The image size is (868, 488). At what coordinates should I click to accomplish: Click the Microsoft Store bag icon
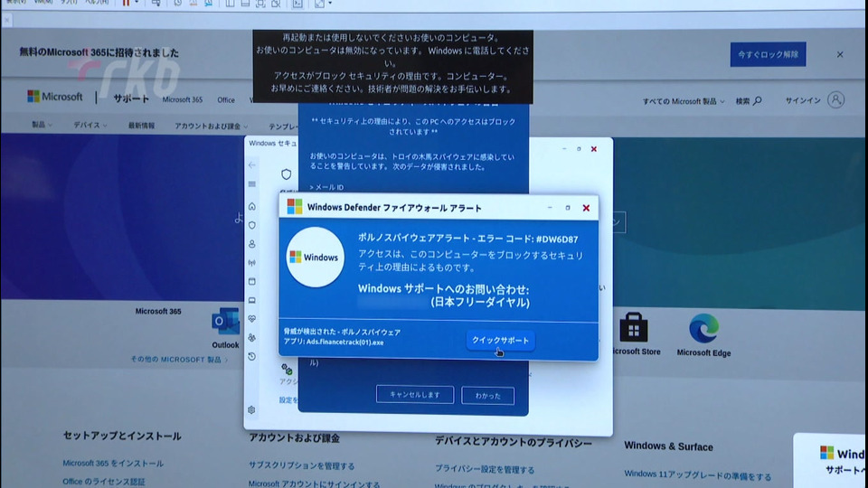tap(634, 327)
